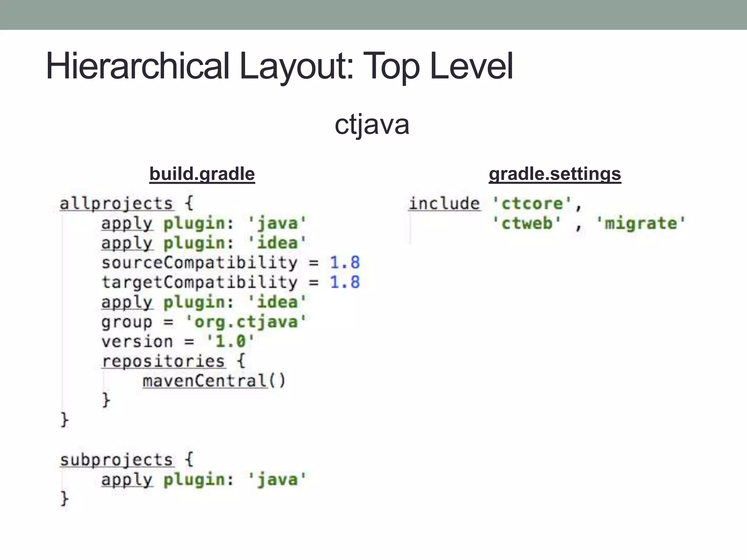Click the 'build.gradle' underlined heading

(202, 174)
